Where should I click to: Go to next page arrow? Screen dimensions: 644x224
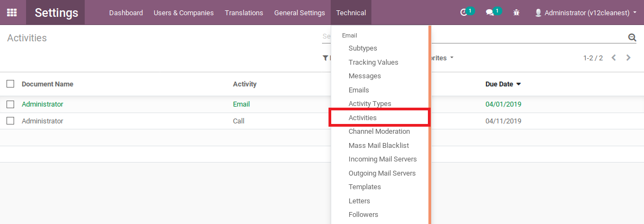(628, 58)
